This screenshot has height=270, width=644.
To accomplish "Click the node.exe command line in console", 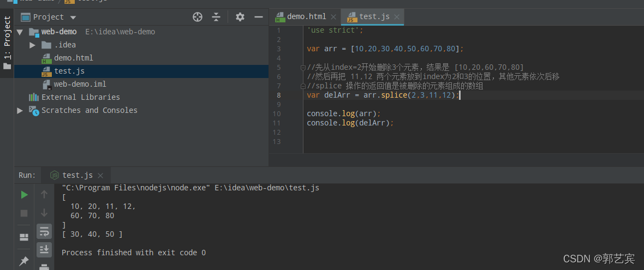I will click(190, 188).
